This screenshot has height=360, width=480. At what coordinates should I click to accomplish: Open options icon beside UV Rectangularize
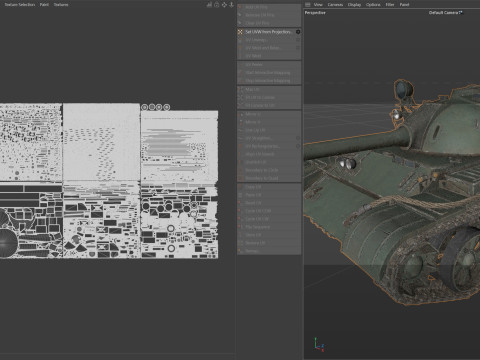tap(298, 146)
